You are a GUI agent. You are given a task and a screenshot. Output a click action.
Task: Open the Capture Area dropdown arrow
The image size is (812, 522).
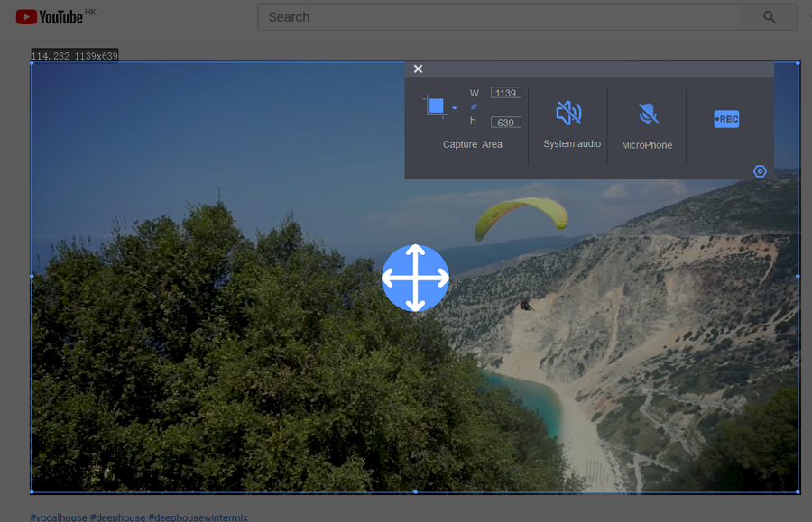(454, 108)
